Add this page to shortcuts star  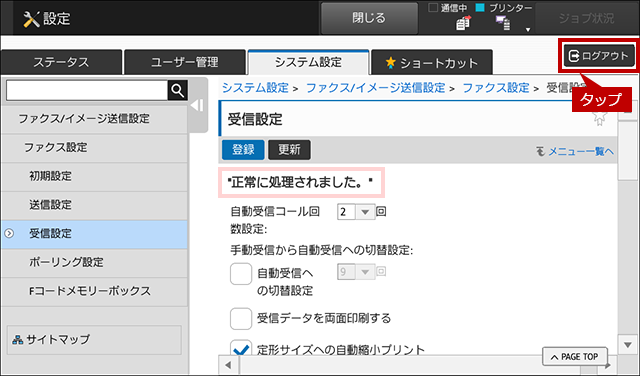[x=599, y=118]
